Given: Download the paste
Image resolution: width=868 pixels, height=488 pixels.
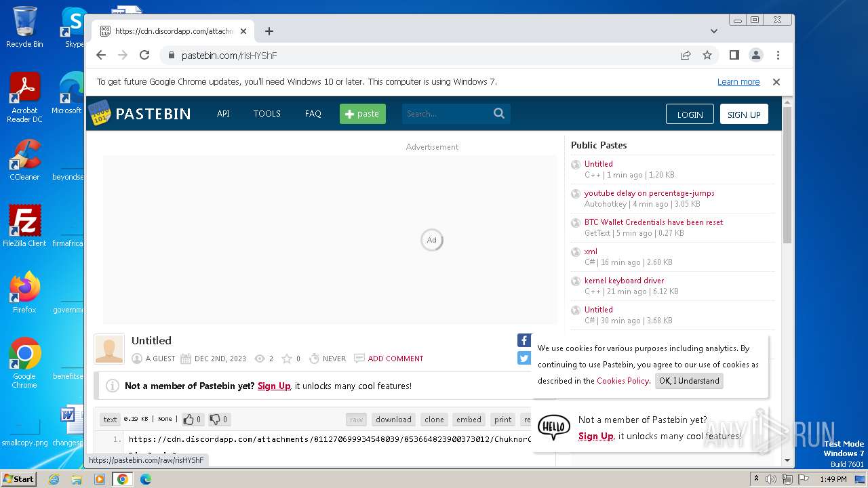Looking at the screenshot, I should point(393,420).
